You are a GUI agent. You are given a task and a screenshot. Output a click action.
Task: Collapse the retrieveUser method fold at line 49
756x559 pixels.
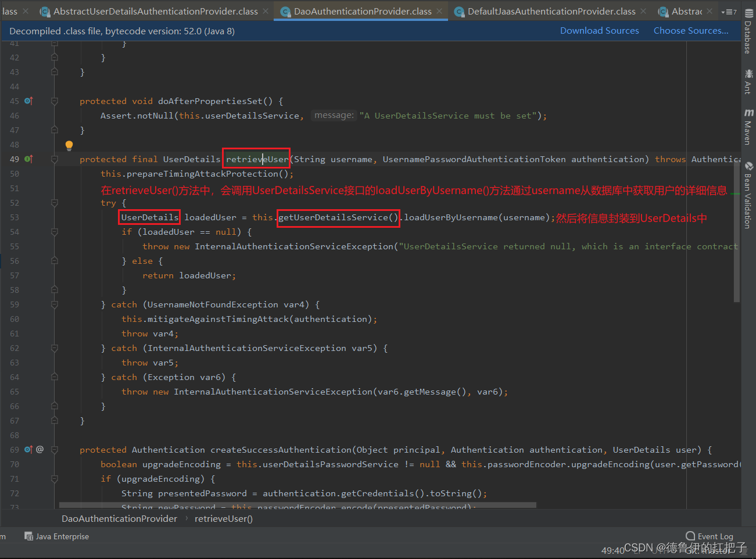(x=55, y=159)
